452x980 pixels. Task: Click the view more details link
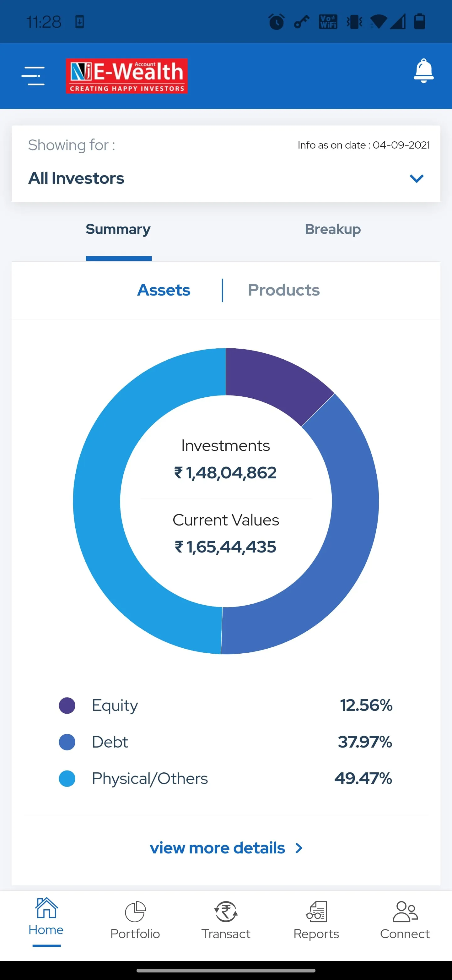point(217,848)
